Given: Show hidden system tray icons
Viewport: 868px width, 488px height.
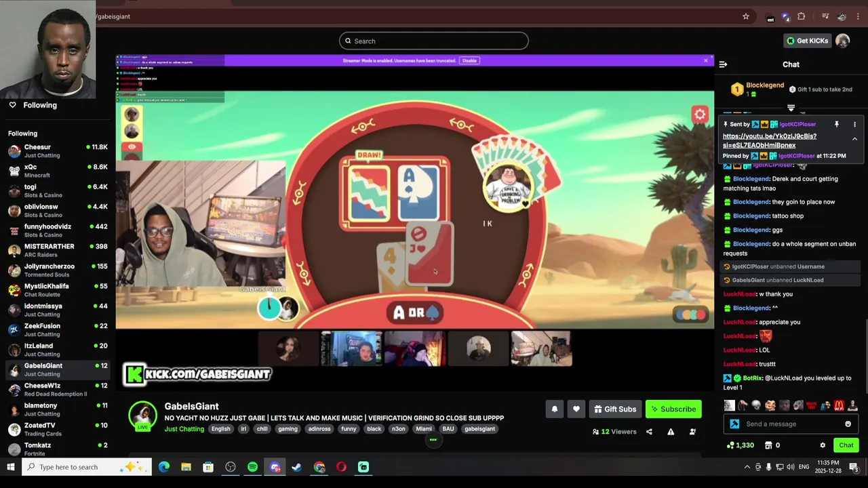Looking at the screenshot, I should coord(747,467).
